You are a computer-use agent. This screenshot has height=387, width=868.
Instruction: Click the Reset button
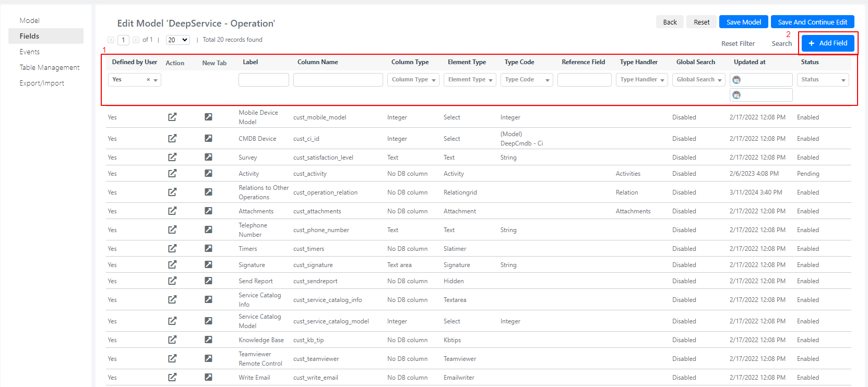(x=701, y=22)
